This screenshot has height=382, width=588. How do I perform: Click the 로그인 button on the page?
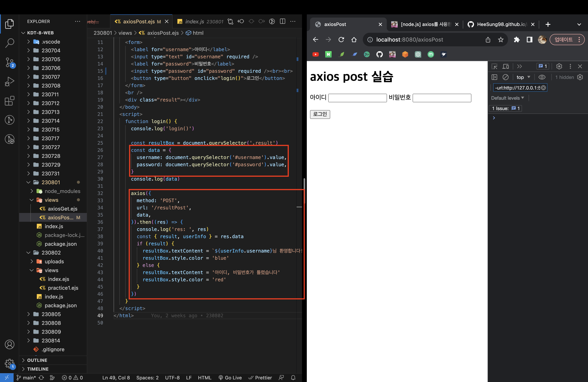point(320,114)
